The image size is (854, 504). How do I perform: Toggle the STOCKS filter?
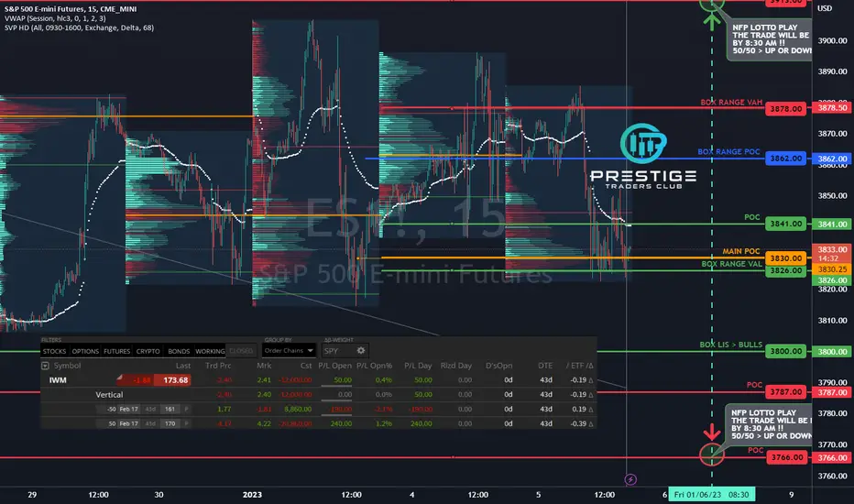pos(54,352)
